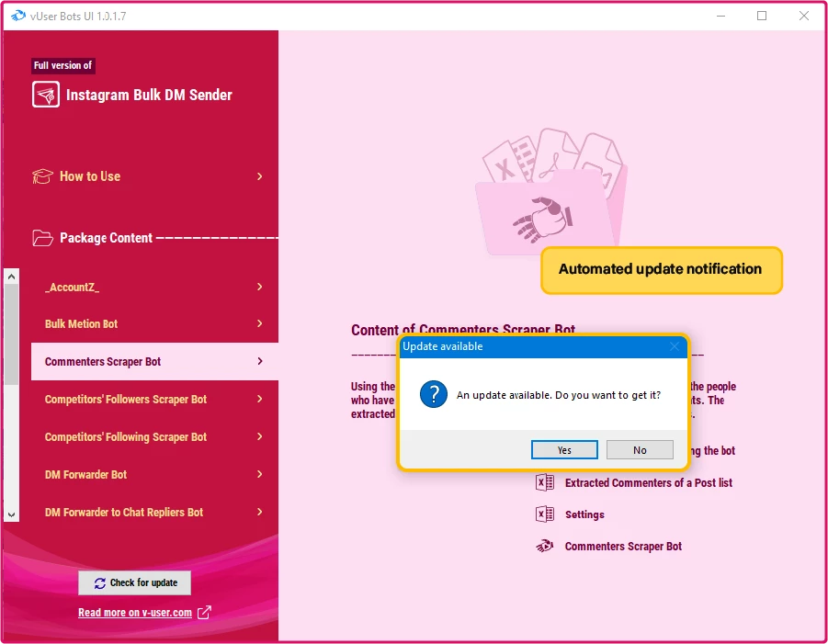This screenshot has width=828, height=644.
Task: Expand DM Forwarder to Chat Repliers Bot chevron
Action: [x=260, y=512]
